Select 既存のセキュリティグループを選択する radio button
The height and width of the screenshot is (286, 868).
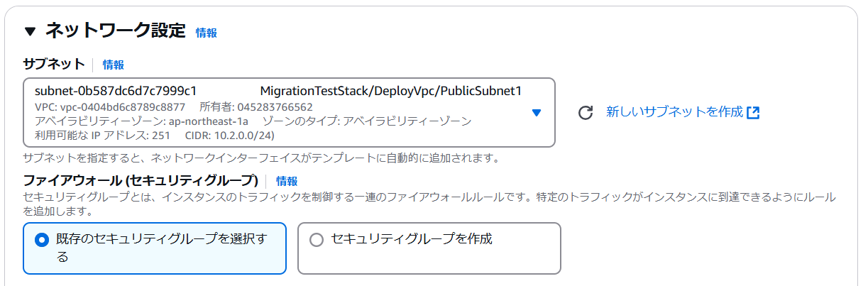41,240
